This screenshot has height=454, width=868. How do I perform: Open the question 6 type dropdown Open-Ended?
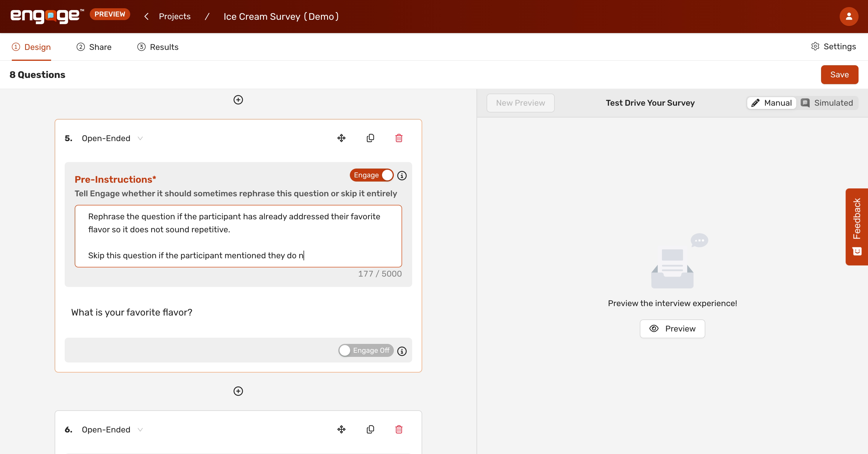tap(112, 429)
